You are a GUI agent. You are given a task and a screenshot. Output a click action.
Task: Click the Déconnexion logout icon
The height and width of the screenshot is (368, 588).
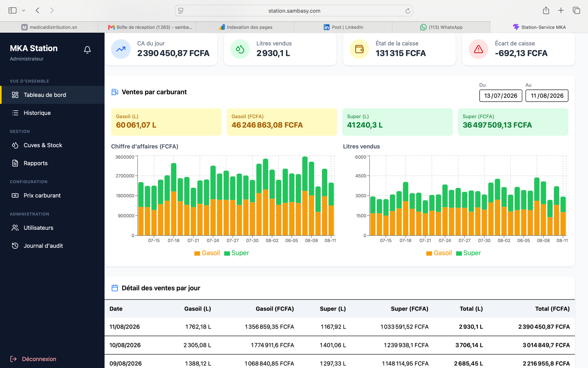(14, 359)
